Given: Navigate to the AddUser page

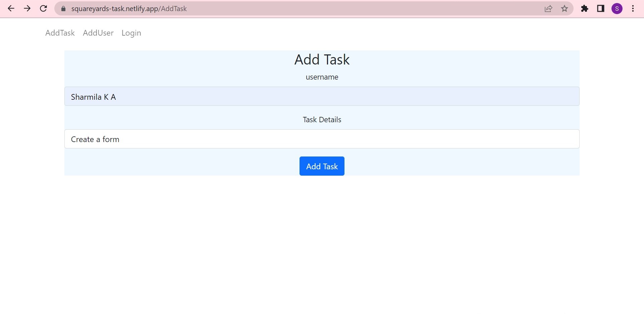Looking at the screenshot, I should point(98,33).
